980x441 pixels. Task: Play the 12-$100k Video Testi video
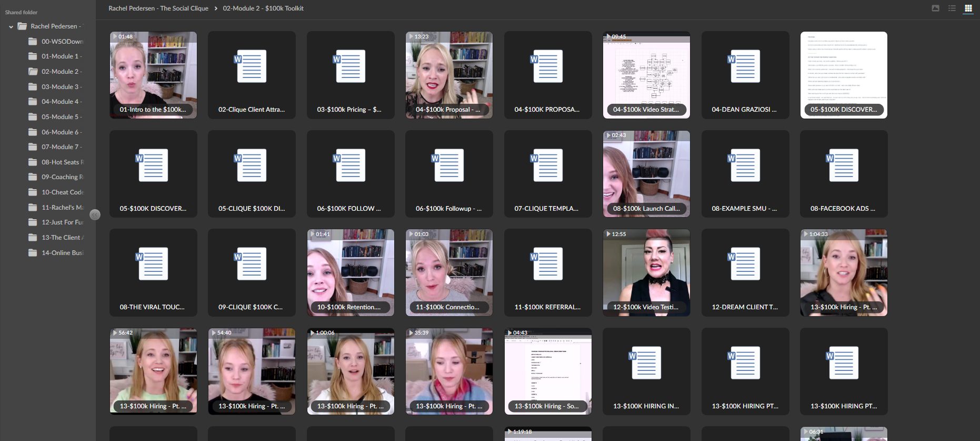coord(646,272)
